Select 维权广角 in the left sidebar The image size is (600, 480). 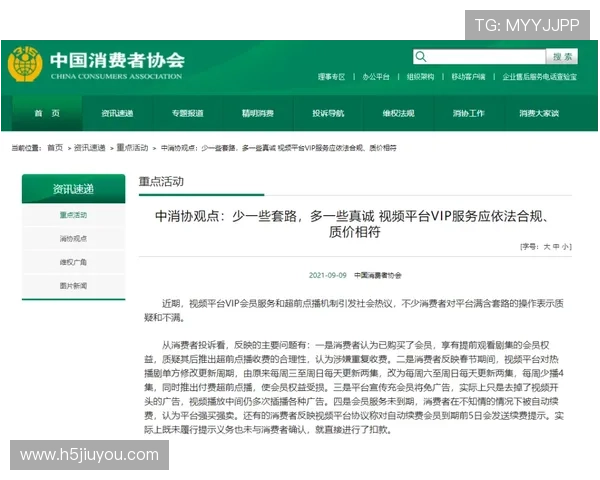[73, 262]
